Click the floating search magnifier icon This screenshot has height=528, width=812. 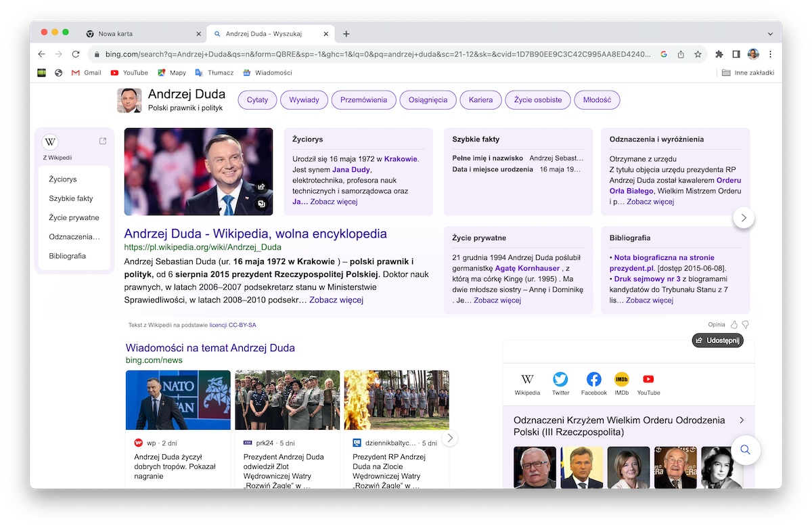745,450
